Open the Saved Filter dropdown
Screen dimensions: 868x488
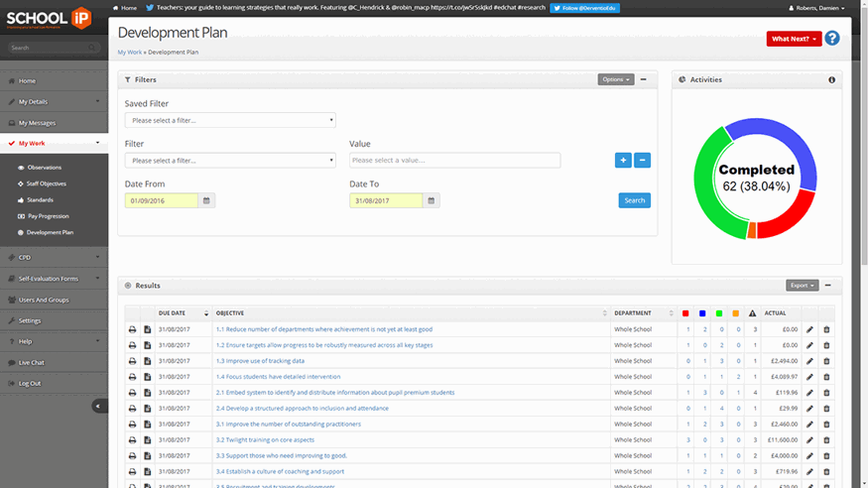230,120
